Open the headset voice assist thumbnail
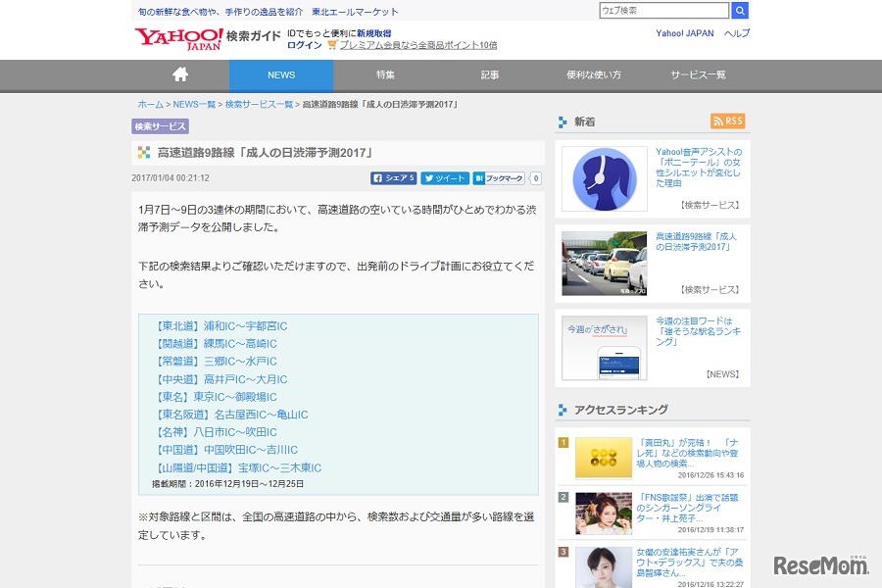The height and width of the screenshot is (588, 882). click(x=604, y=179)
